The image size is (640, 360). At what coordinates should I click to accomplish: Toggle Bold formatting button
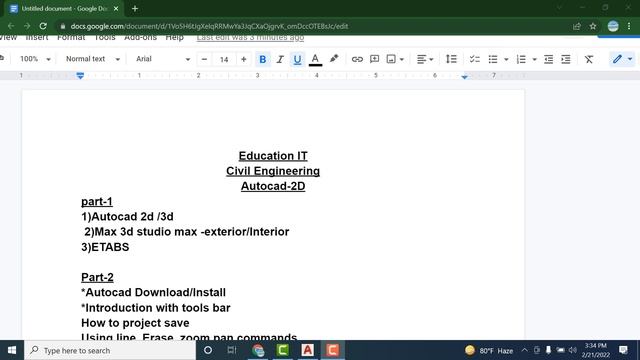262,59
